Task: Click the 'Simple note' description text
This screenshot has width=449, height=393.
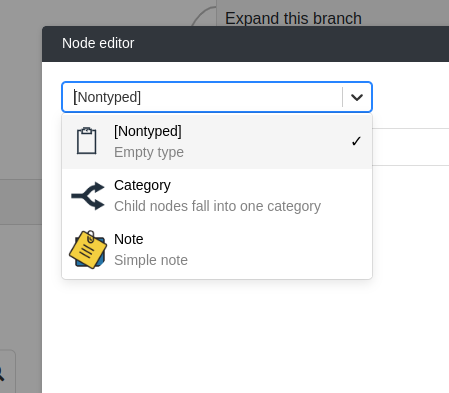Action: 151,260
